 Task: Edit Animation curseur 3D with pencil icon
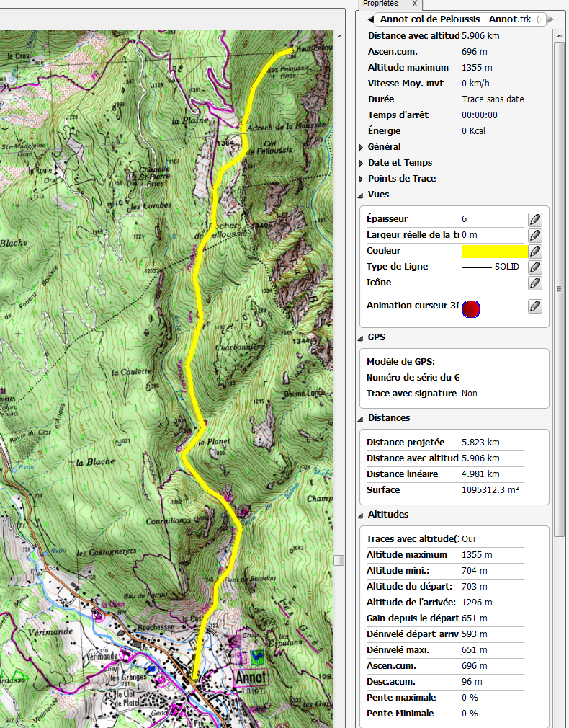(534, 306)
